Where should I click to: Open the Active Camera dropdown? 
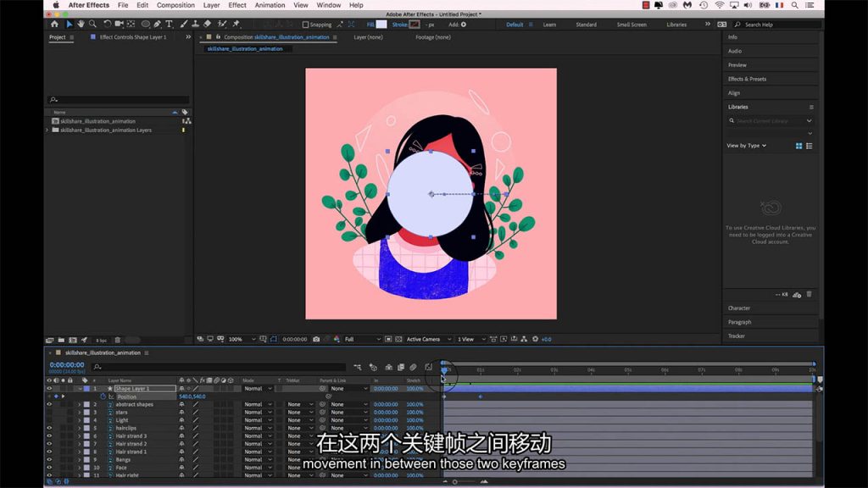click(429, 339)
